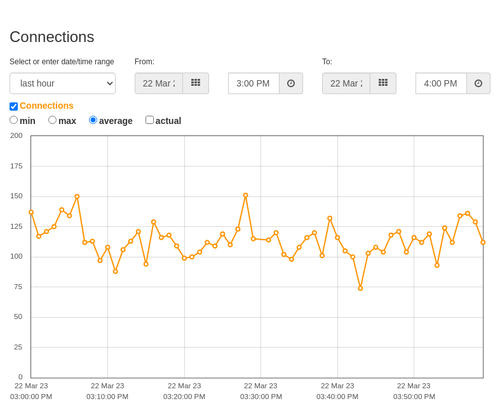Enable the actual checkbox
Screen dimensions: 500x403
coord(149,120)
